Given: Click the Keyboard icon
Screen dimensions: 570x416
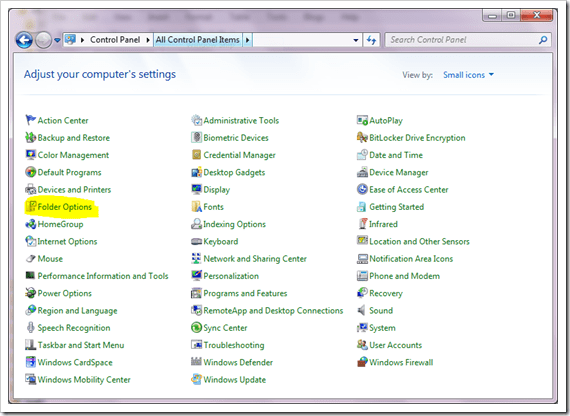Looking at the screenshot, I should click(x=196, y=241).
